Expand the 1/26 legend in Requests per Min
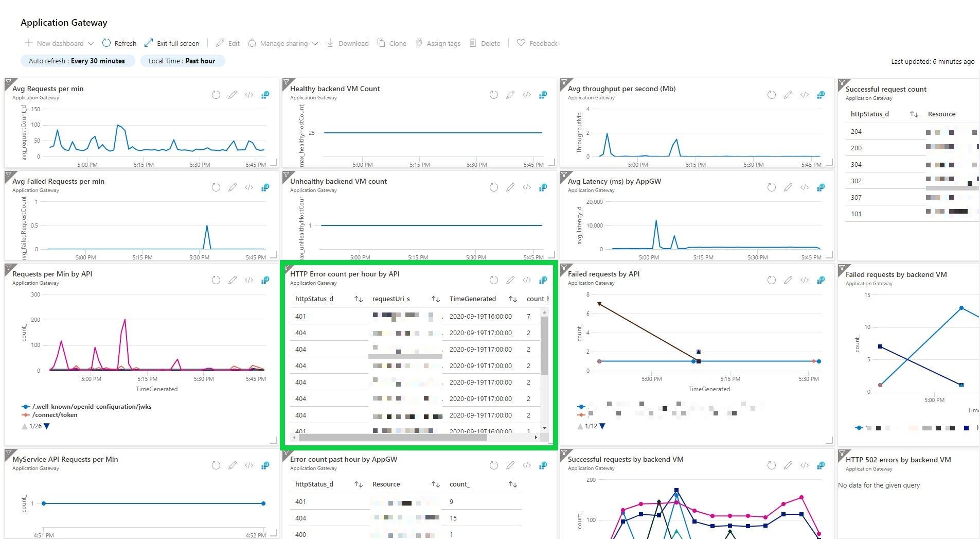 click(x=46, y=426)
